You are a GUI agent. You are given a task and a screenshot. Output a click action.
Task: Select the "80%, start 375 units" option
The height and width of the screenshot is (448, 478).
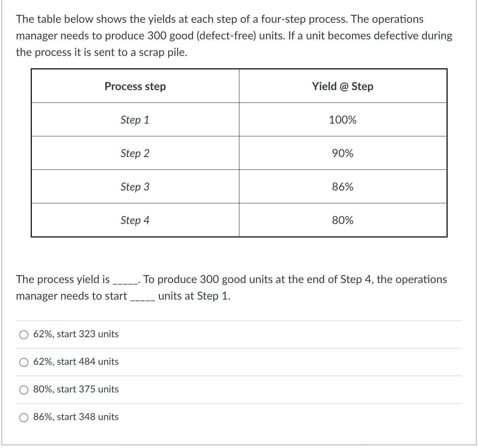click(23, 389)
